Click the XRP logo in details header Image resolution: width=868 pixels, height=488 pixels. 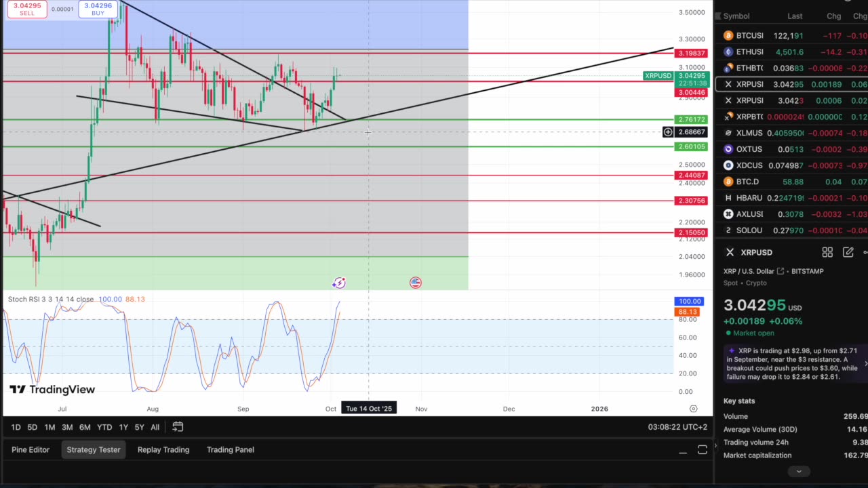[x=730, y=252]
